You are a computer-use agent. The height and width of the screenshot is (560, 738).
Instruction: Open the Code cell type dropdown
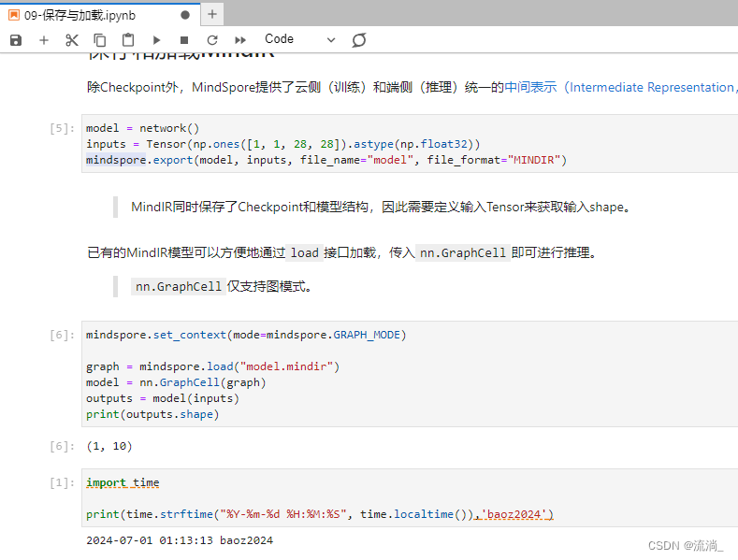tap(300, 39)
